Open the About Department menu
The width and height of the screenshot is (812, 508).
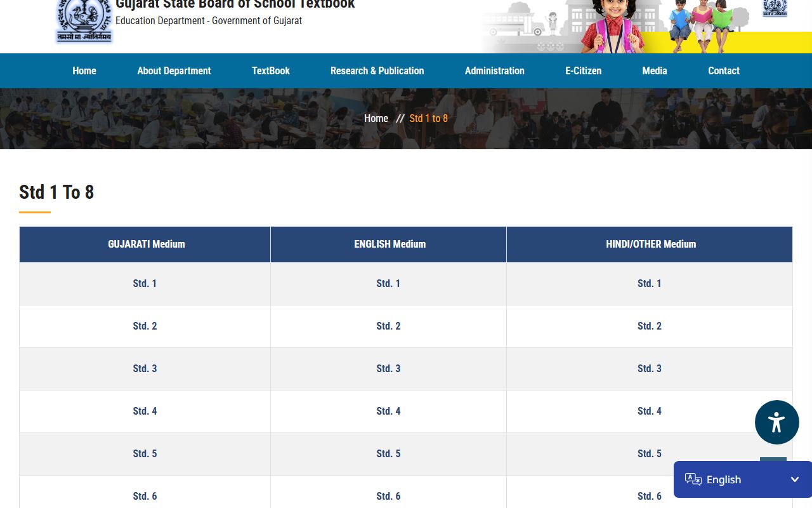tap(174, 70)
